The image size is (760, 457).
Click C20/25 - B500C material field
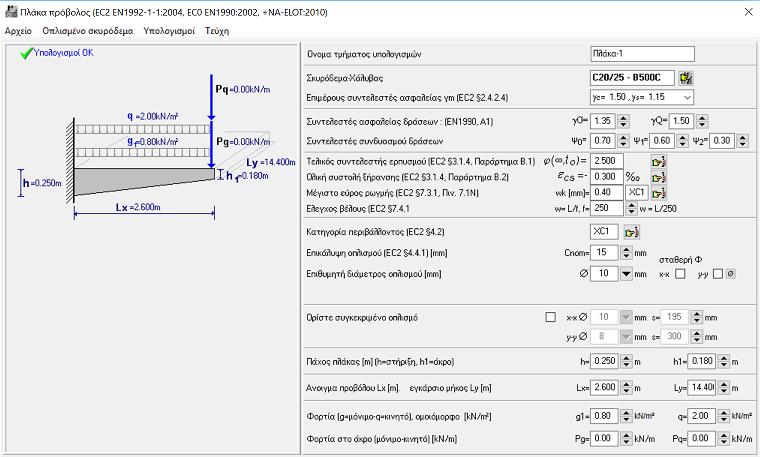632,78
